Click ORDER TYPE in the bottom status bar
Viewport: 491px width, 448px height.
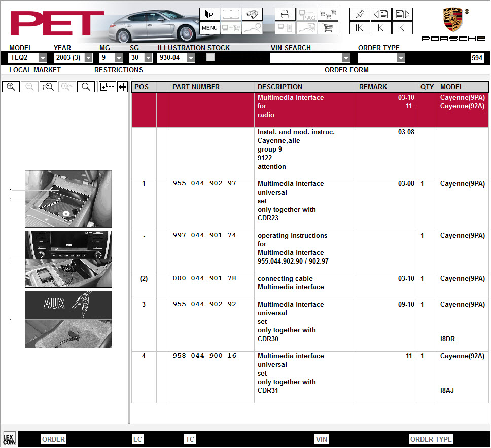431,439
